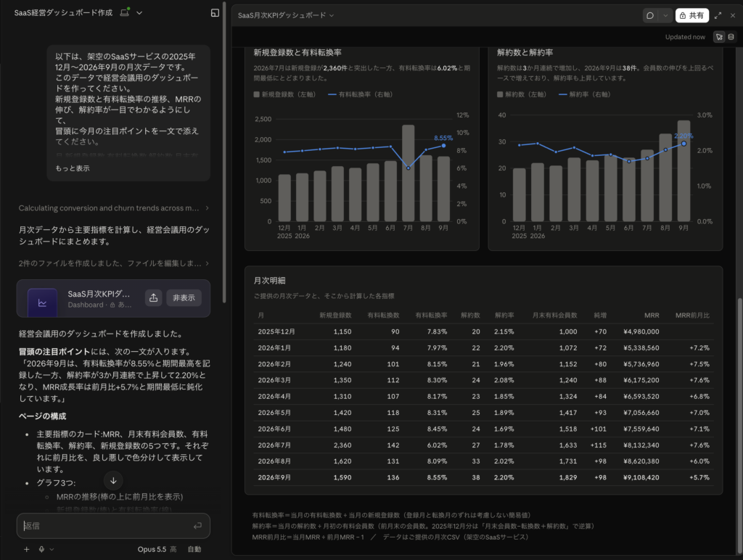Click the upload/share icon on artifact card

[x=154, y=297]
